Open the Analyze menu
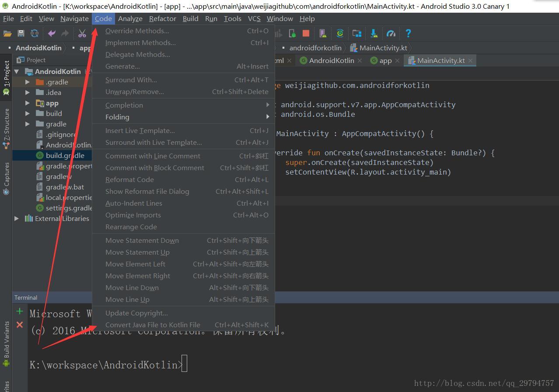This screenshot has width=559, height=392. [x=130, y=18]
